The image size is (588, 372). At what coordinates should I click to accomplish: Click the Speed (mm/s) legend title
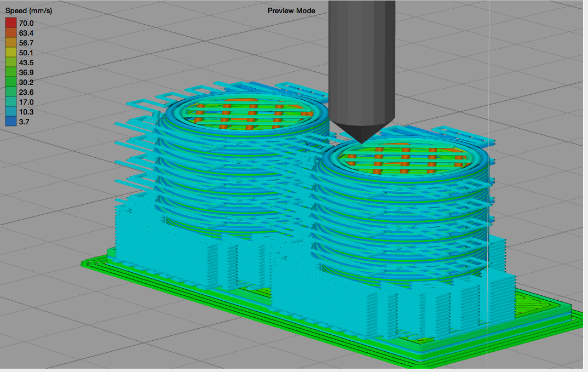click(x=28, y=11)
